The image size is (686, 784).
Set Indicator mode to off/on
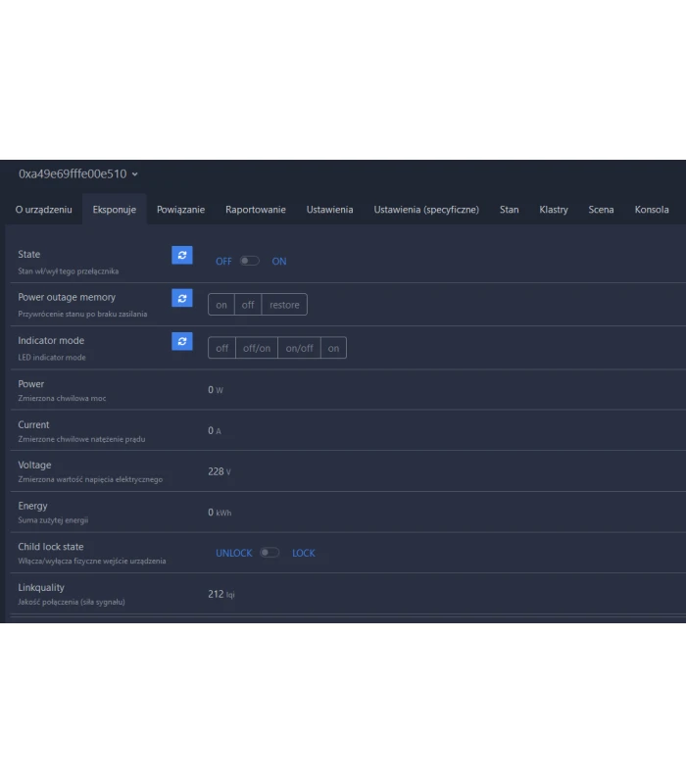pos(257,348)
